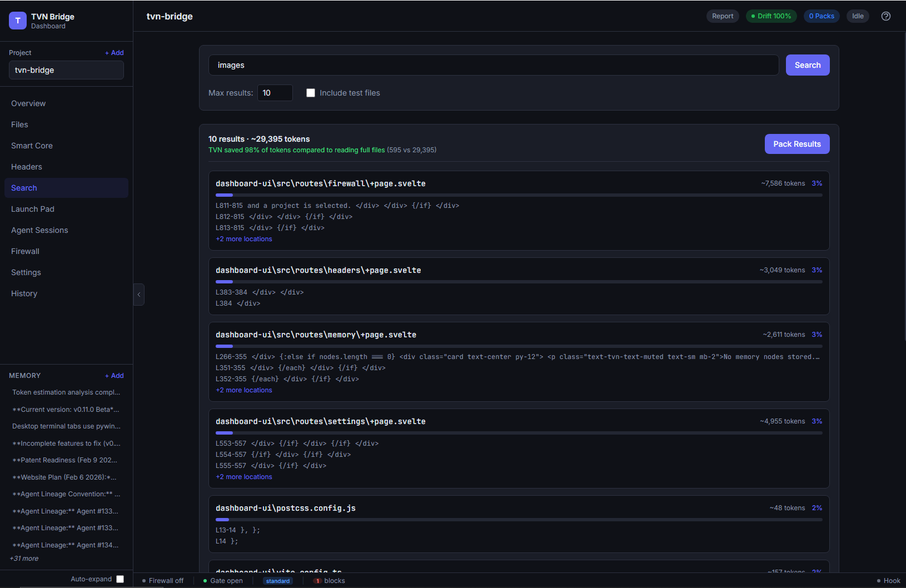Image resolution: width=906 pixels, height=588 pixels.
Task: Click the Hook indicator in the status bar
Action: click(x=890, y=580)
